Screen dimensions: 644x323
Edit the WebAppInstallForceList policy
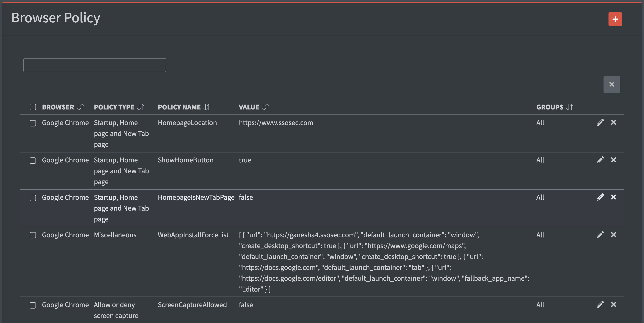[x=600, y=235]
